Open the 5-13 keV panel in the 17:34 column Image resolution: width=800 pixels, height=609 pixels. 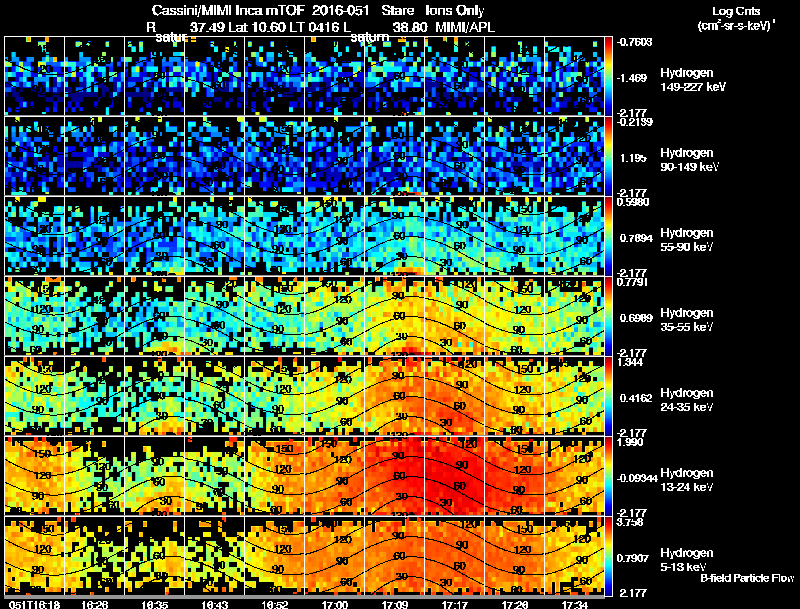574,556
